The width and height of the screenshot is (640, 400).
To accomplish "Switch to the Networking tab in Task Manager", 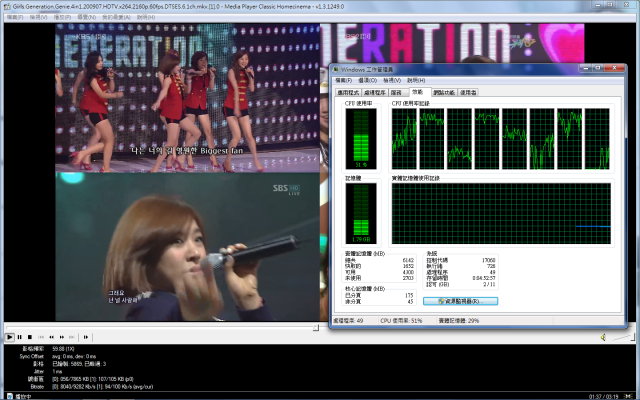I will pos(444,93).
